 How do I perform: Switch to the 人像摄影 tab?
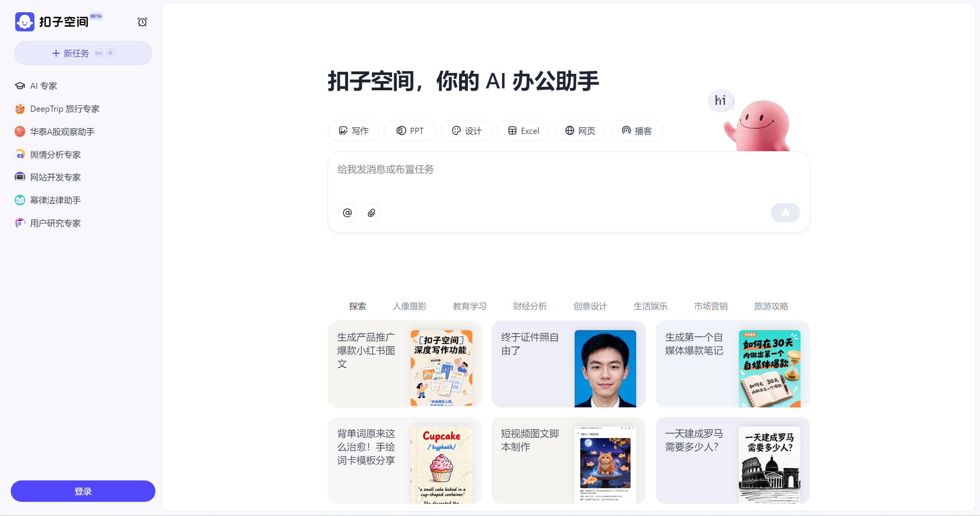410,306
